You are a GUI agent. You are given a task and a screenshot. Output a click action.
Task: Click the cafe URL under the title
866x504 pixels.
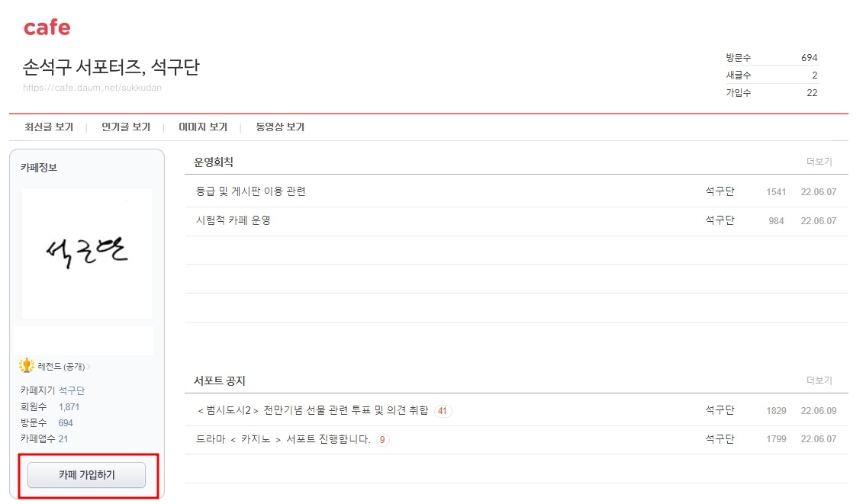click(93, 88)
